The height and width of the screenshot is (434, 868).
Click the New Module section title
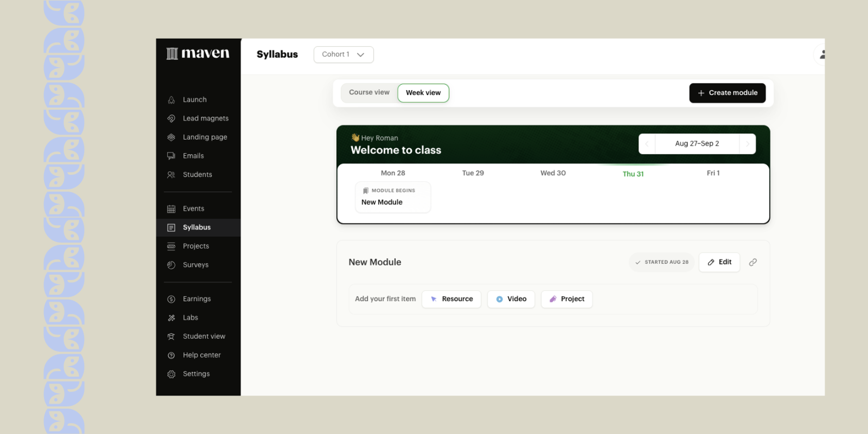click(x=375, y=262)
